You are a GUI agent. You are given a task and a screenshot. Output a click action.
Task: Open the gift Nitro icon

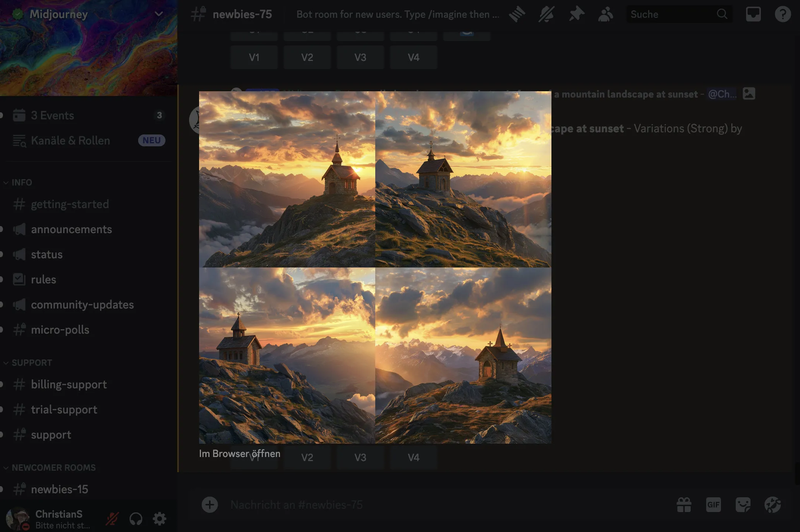click(x=684, y=505)
